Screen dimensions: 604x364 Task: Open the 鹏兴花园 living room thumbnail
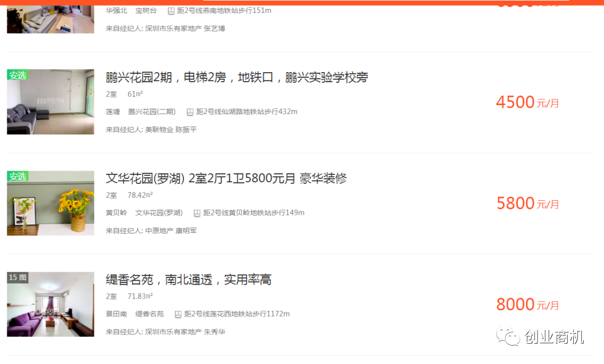(x=50, y=102)
